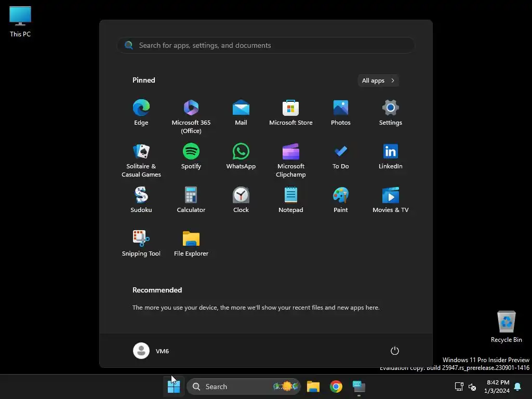Open Calculator

[x=191, y=200]
